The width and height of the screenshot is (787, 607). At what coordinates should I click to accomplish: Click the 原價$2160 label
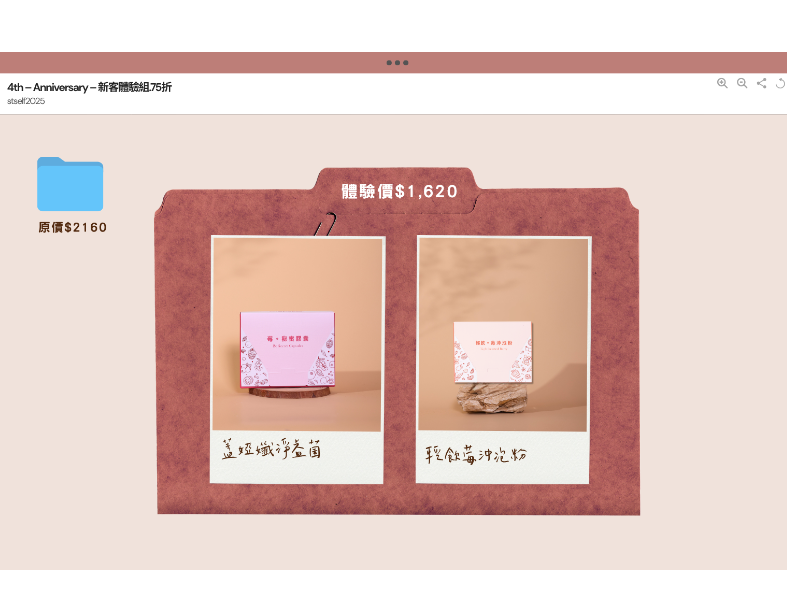pyautogui.click(x=73, y=228)
